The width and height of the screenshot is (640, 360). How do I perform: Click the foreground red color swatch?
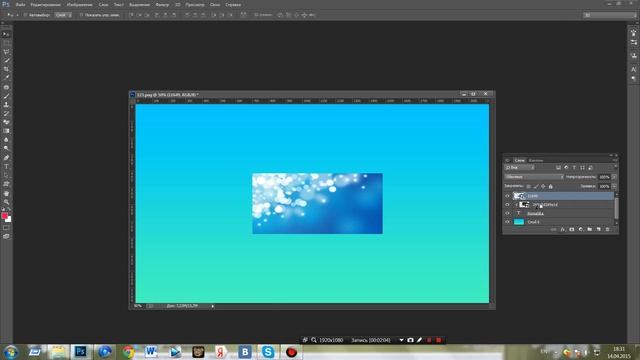tap(4, 216)
